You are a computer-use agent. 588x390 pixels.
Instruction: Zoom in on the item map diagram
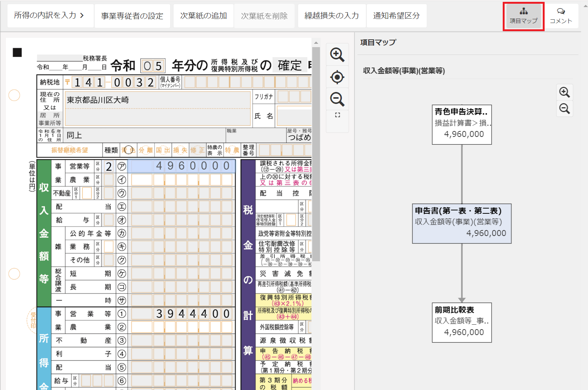tap(564, 92)
